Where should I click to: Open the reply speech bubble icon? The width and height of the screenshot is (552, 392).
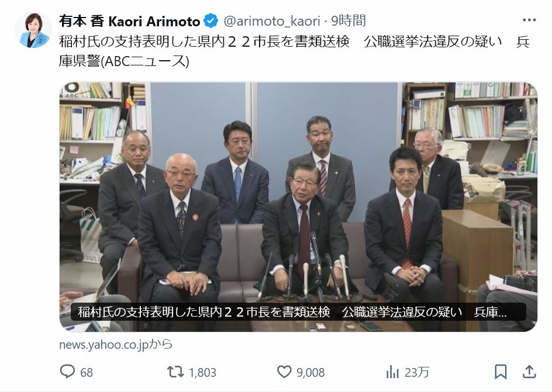click(67, 372)
